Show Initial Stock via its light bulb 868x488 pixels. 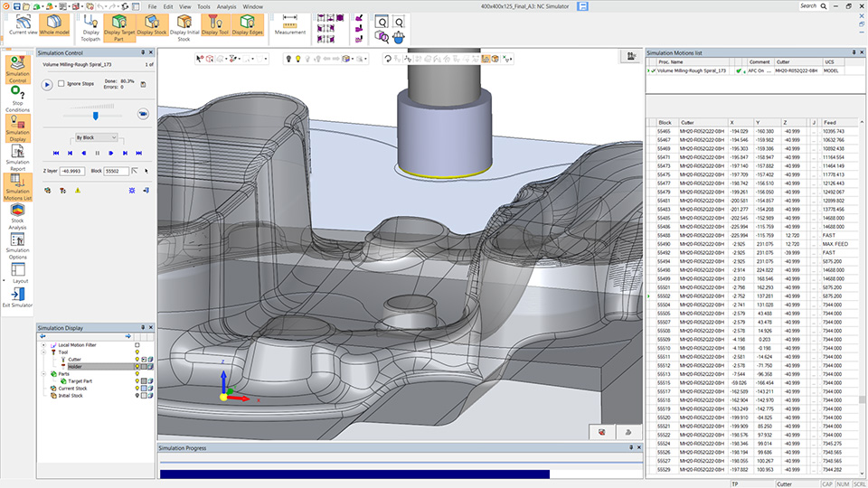[137, 395]
